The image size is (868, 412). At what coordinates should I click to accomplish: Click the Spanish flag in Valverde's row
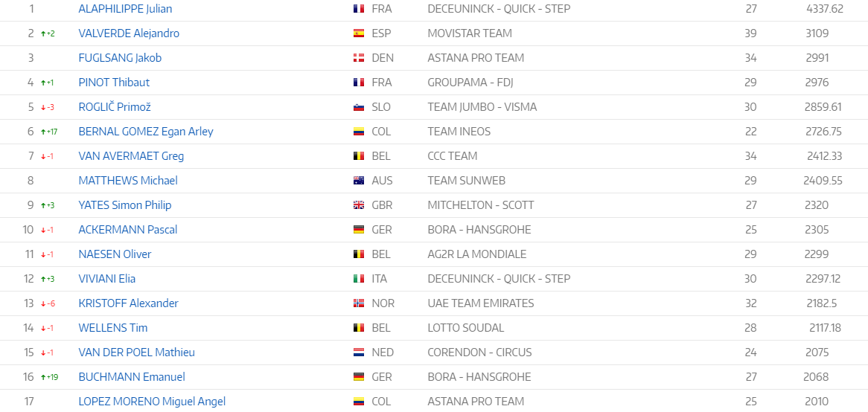pyautogui.click(x=358, y=33)
